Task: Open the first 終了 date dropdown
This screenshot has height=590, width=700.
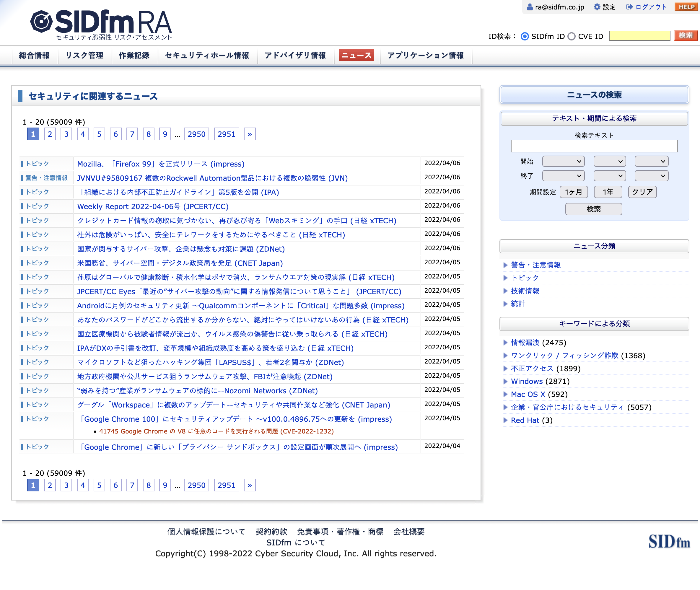Action: point(563,176)
